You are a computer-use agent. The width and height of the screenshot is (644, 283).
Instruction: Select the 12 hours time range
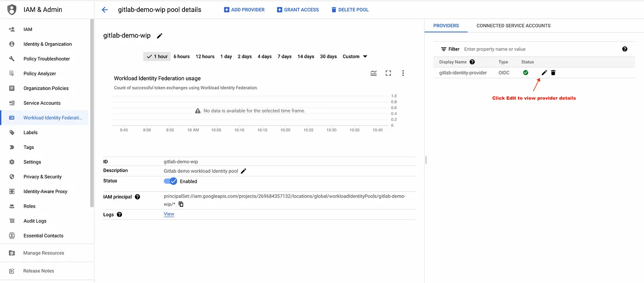click(x=205, y=57)
